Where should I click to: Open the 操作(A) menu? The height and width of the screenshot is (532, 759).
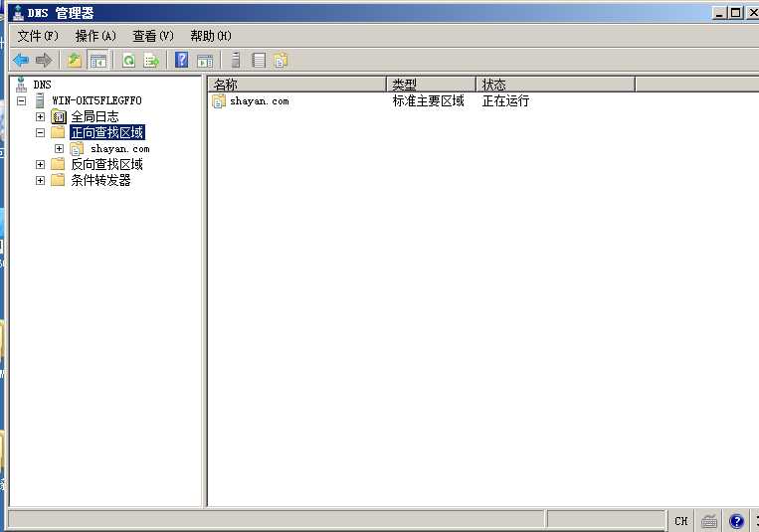click(x=95, y=36)
